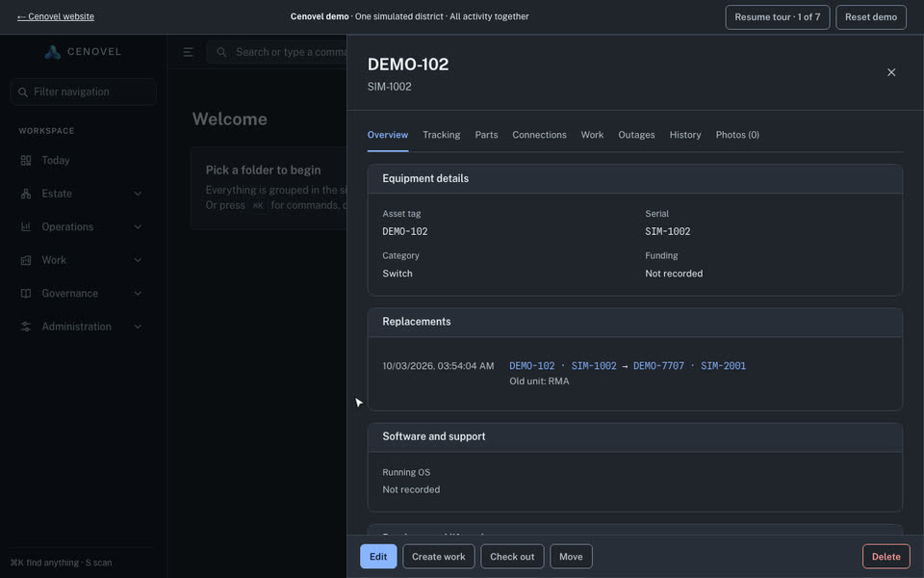Expand the Operations navigation section
Screen dimensions: 924x578
(x=138, y=226)
